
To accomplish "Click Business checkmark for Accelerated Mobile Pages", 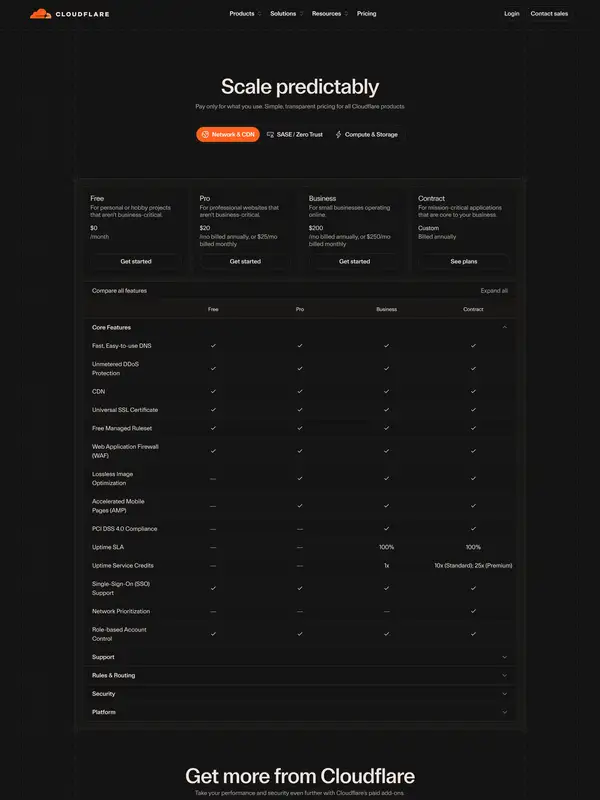I will click(387, 506).
